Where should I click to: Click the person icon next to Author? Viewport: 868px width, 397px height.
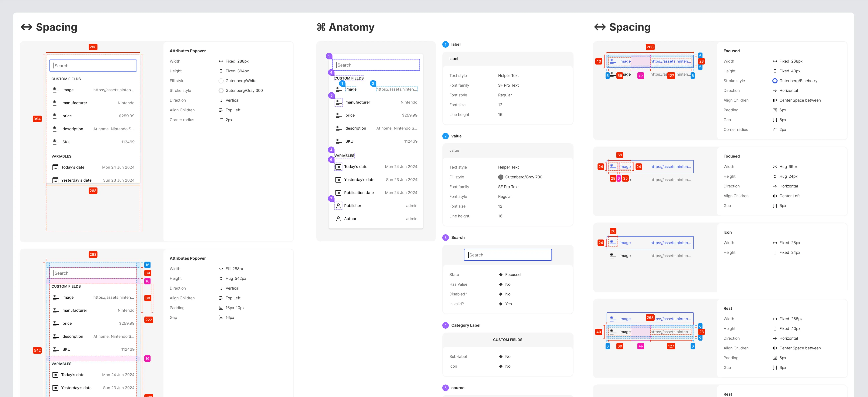point(338,219)
